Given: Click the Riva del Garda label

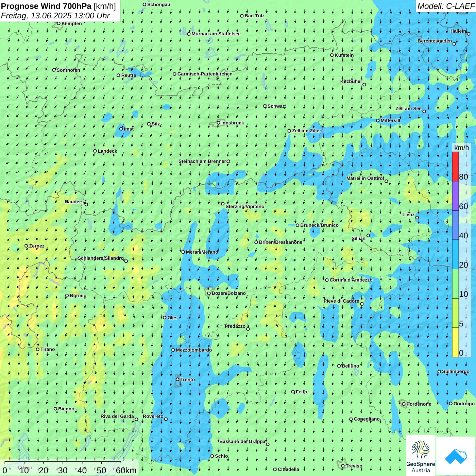Looking at the screenshot, I should coord(117,416).
